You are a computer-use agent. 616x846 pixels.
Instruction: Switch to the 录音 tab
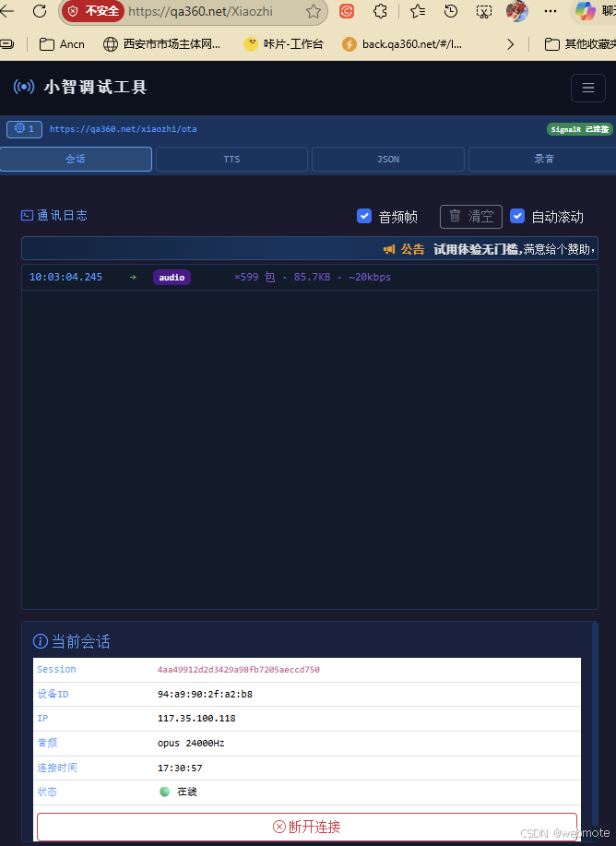click(542, 160)
